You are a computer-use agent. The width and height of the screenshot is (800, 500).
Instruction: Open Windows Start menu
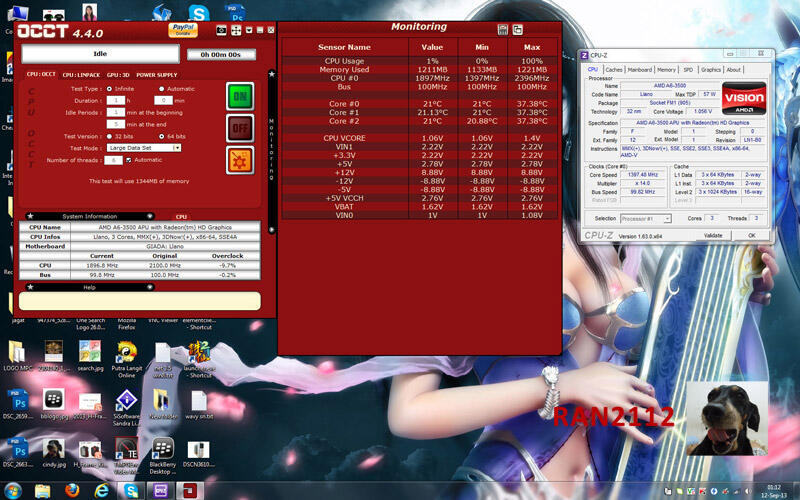point(13,491)
